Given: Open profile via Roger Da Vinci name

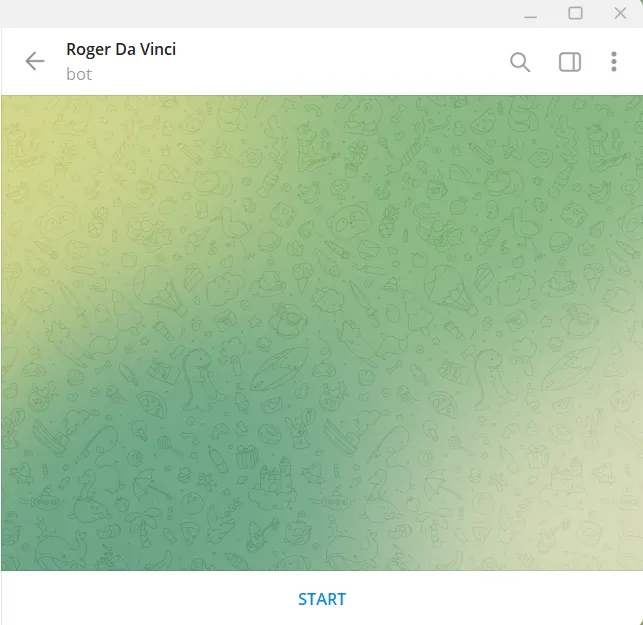Looking at the screenshot, I should [121, 49].
